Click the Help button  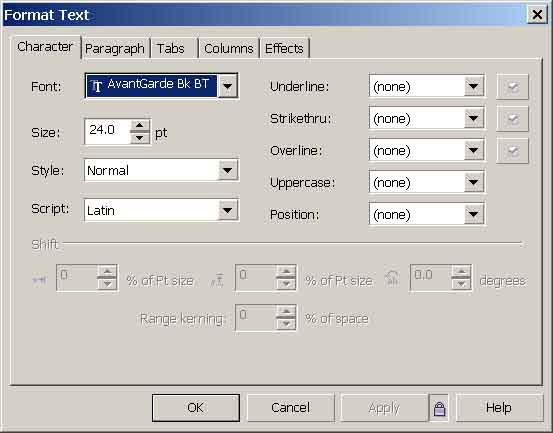point(499,408)
